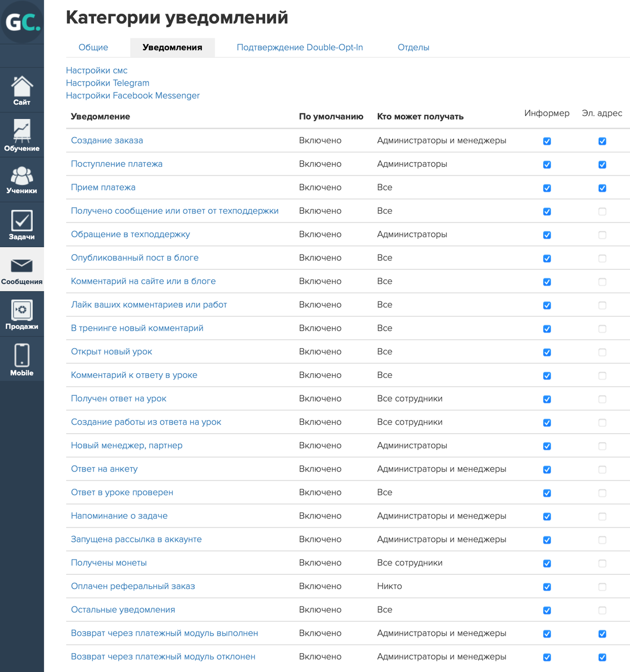The height and width of the screenshot is (672, 630).
Task: Disable Эл. адрес for Прием платежа
Action: 602,188
